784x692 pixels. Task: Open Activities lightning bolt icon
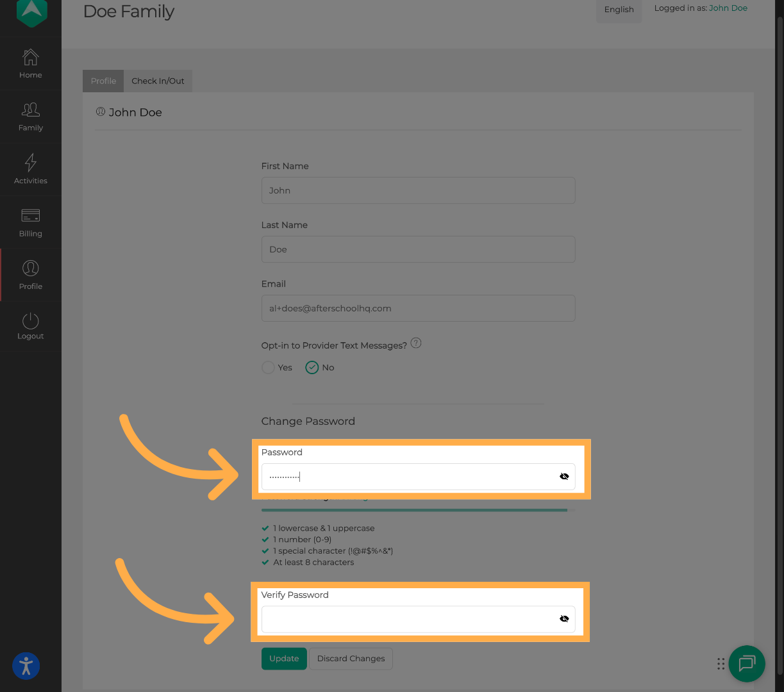[30, 163]
